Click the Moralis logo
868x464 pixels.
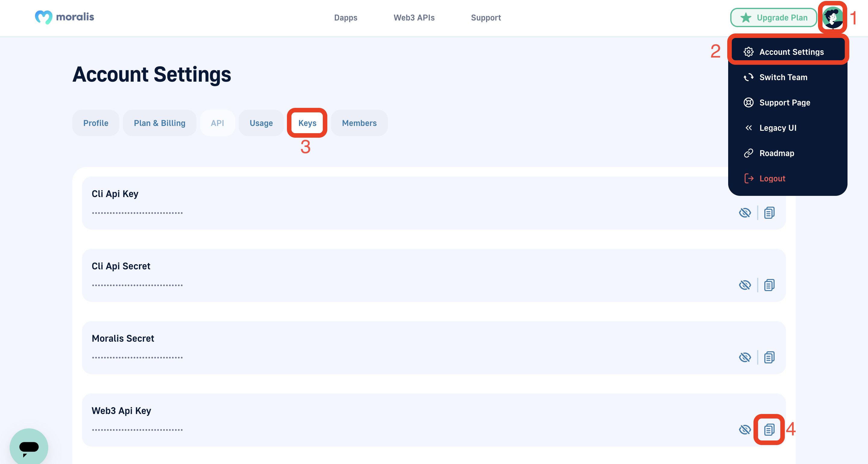click(x=65, y=17)
